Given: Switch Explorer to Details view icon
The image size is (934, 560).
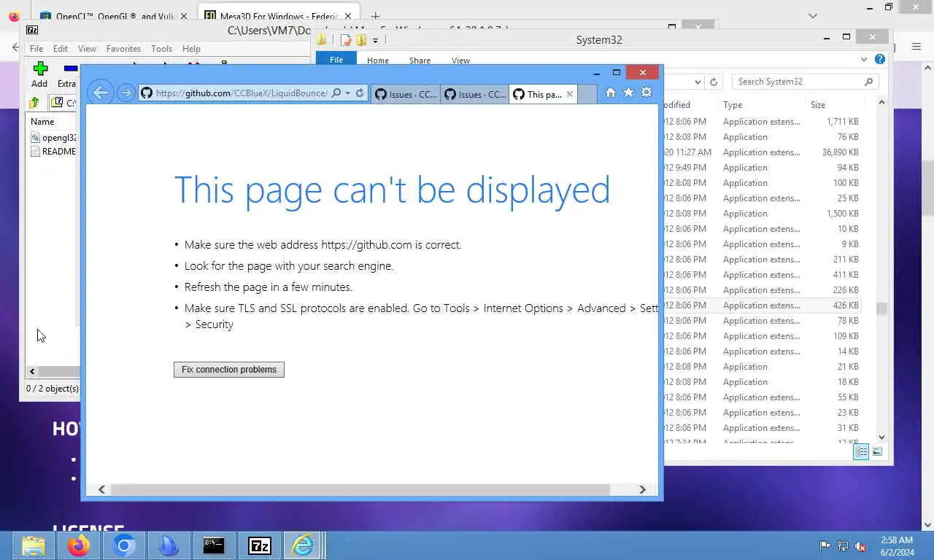Looking at the screenshot, I should (x=861, y=452).
